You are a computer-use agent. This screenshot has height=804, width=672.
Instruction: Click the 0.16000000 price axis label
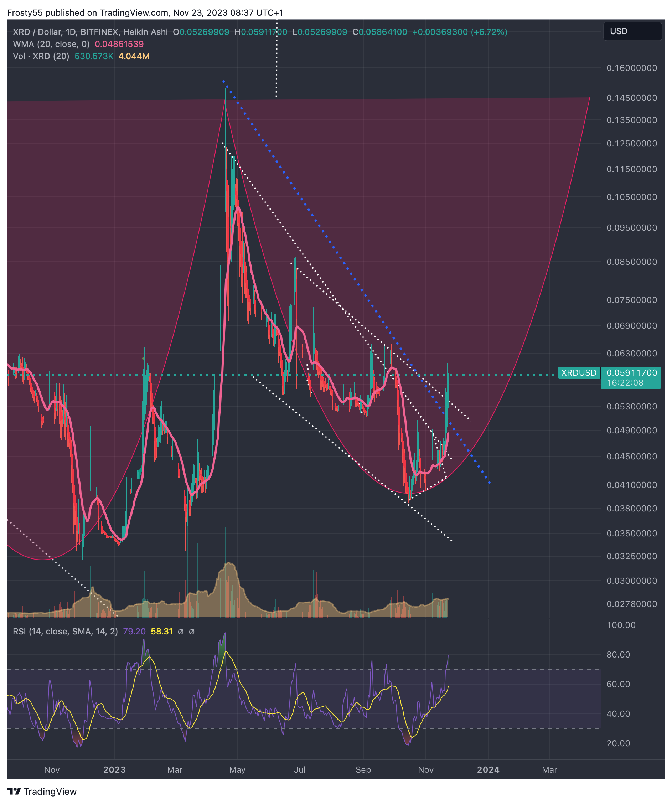[632, 68]
